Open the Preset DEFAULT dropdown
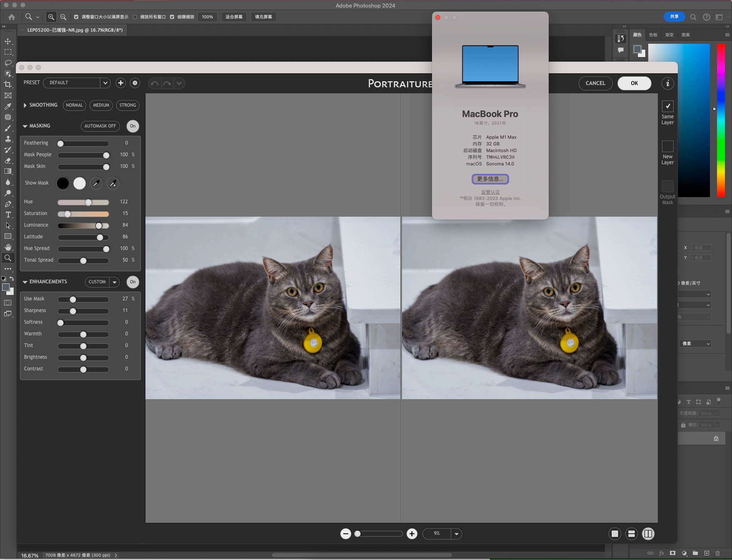 [105, 83]
